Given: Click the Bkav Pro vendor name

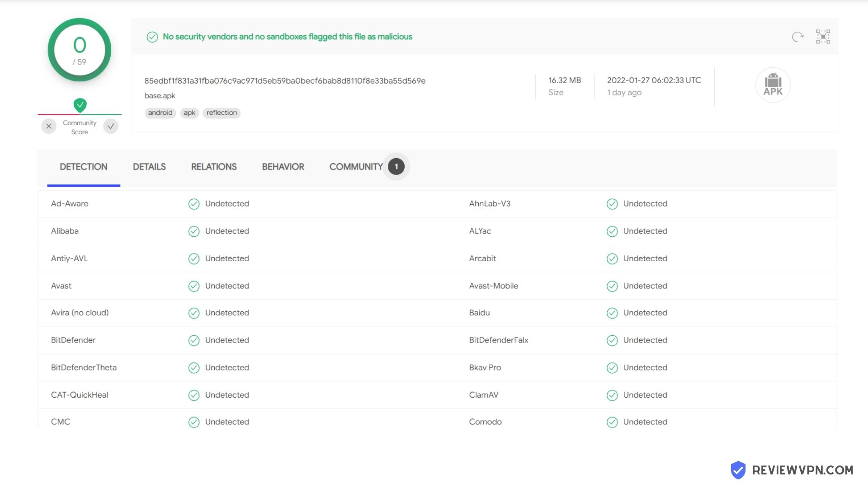Looking at the screenshot, I should pos(485,367).
